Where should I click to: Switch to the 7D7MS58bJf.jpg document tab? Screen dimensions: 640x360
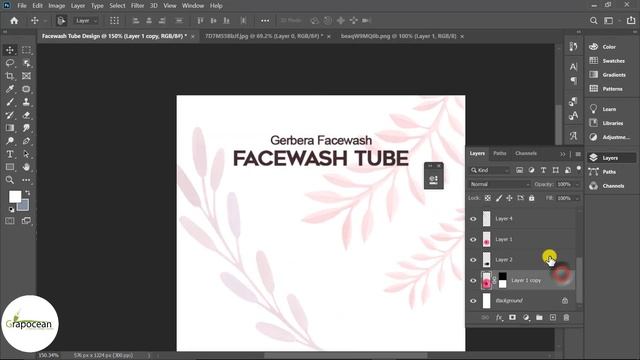point(263,36)
